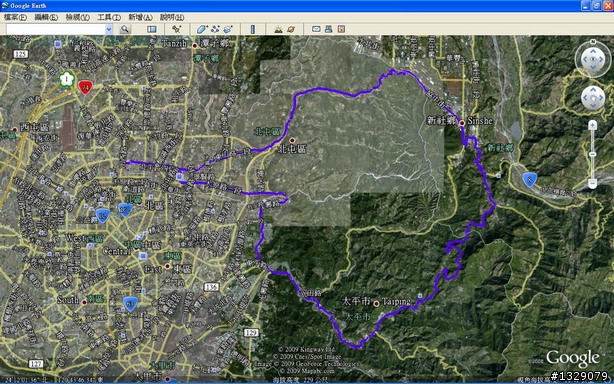Click the View in Google Maps icon
This screenshot has width=614, height=384.
[x=341, y=29]
